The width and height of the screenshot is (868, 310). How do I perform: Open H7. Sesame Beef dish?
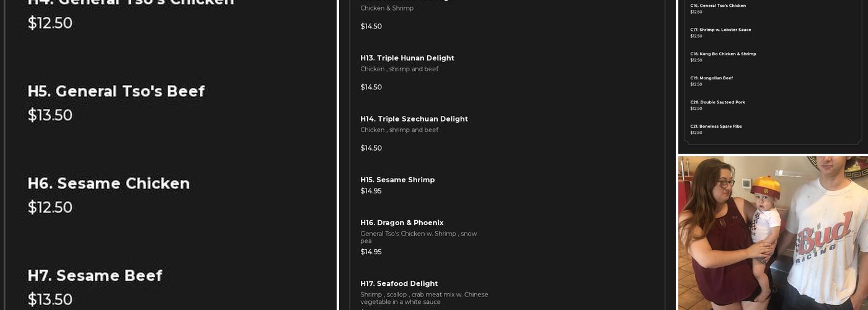click(x=95, y=275)
